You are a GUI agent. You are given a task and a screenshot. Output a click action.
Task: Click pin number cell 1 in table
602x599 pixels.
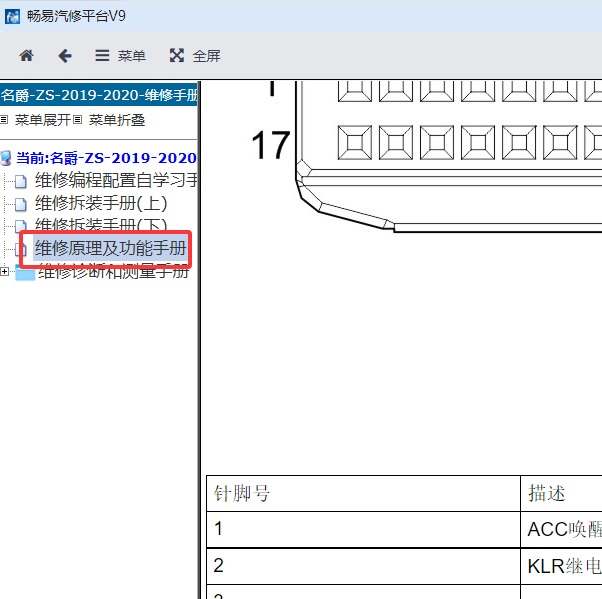363,529
